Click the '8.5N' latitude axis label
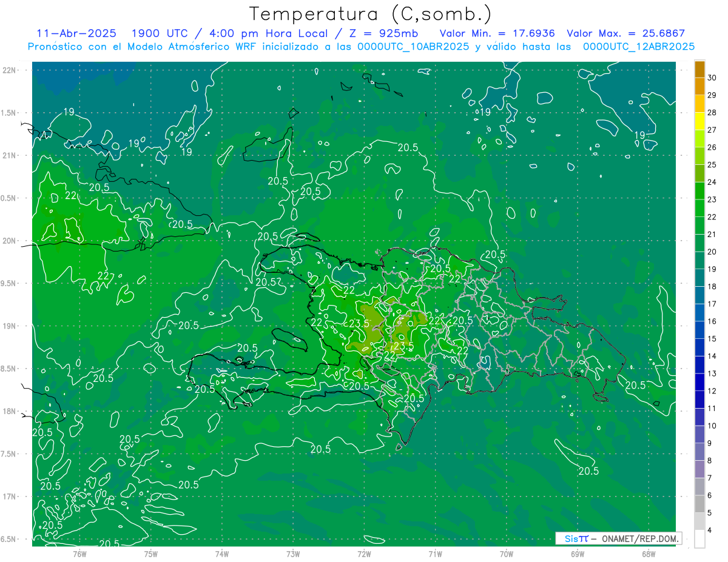728x562 pixels. 8,369
